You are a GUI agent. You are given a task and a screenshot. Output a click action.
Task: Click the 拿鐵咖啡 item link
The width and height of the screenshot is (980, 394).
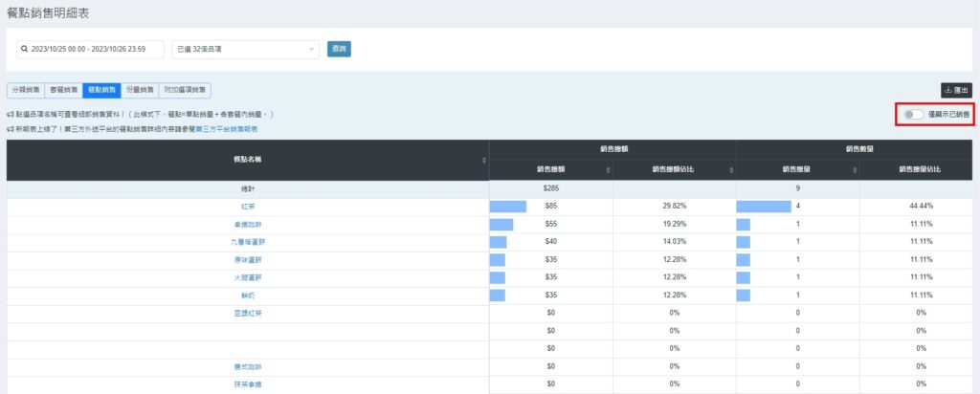(248, 224)
